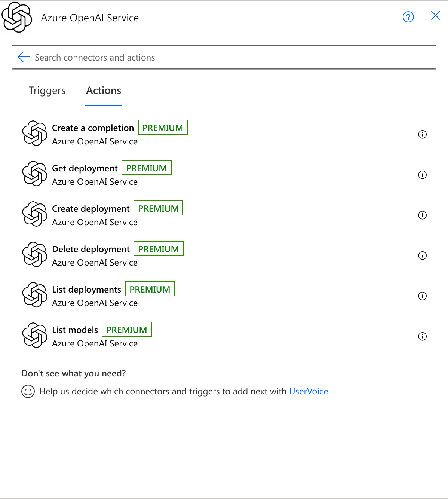Image resolution: width=448 pixels, height=499 pixels.
Task: Click the help question mark icon
Action: 408,17
